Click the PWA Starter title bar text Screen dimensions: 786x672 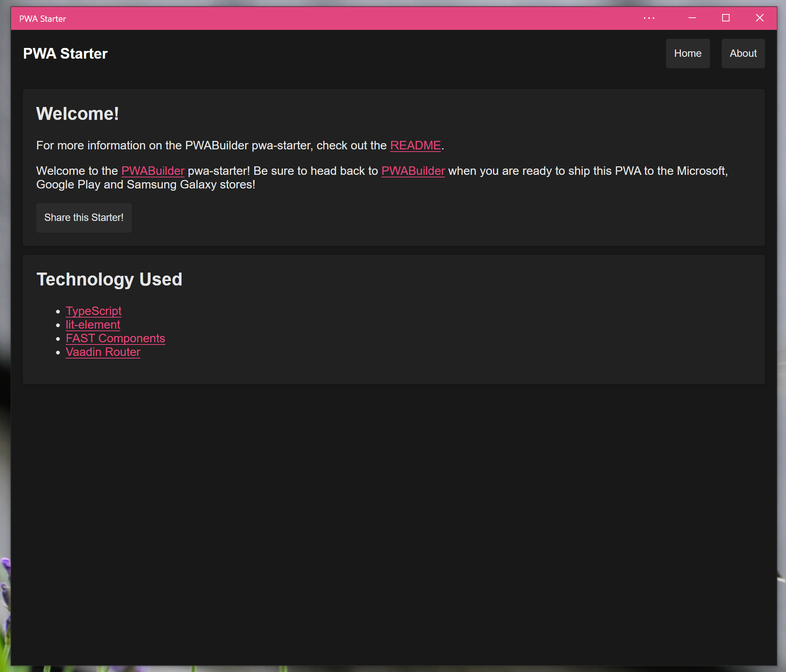[42, 19]
